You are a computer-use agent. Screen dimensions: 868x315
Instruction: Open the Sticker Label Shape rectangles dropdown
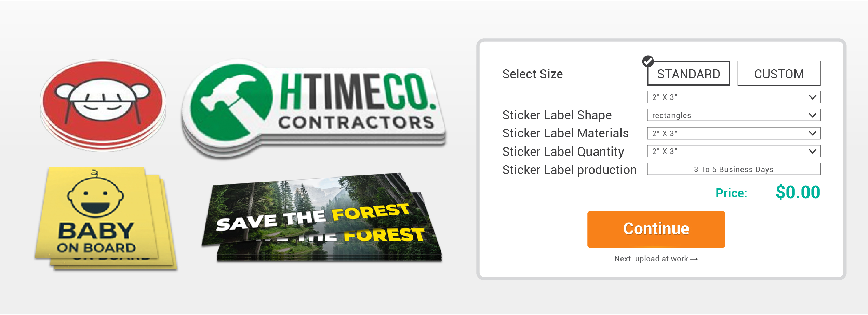coord(734,115)
